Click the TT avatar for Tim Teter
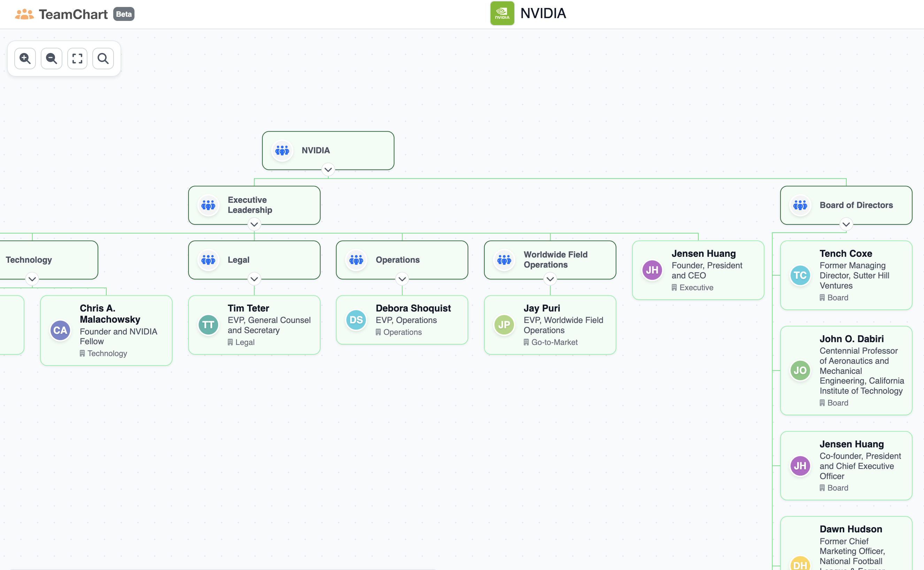 [x=208, y=325]
